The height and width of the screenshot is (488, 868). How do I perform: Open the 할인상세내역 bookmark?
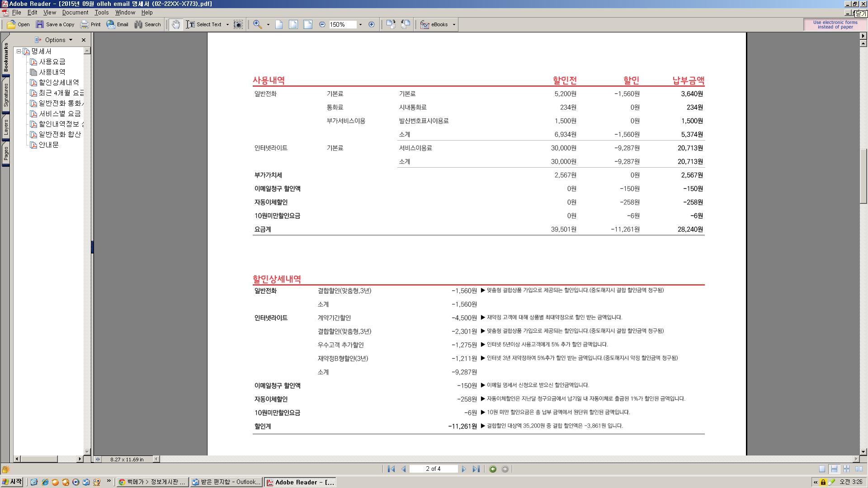[59, 83]
